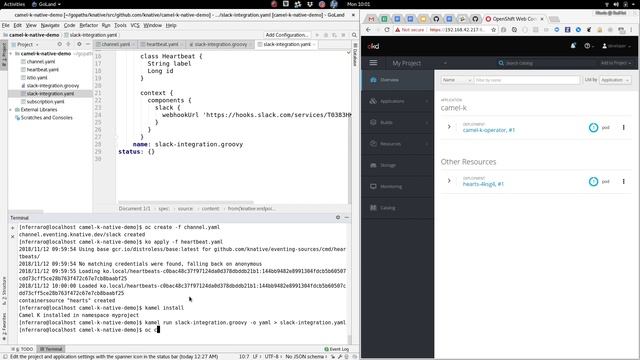Open the Tools menu

120,25
